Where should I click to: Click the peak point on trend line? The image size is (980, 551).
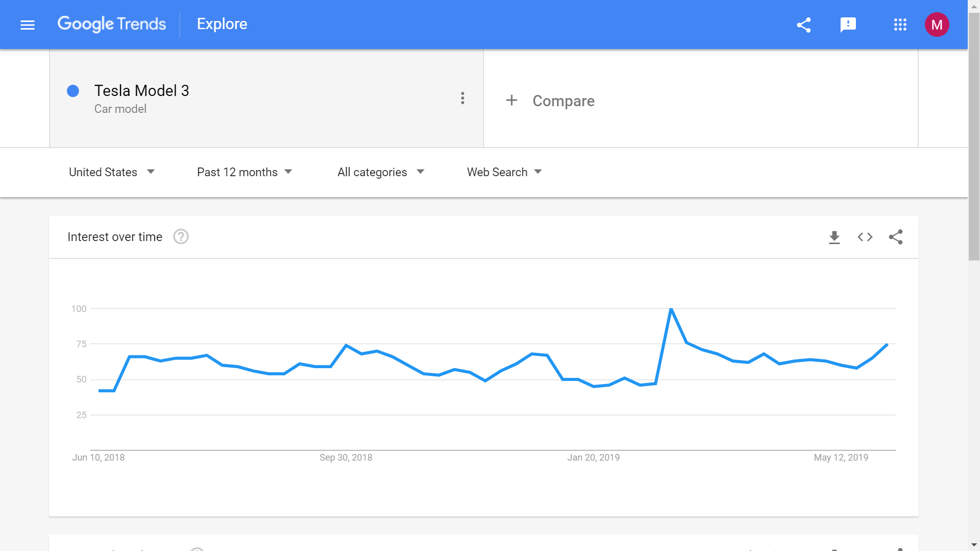click(x=671, y=309)
